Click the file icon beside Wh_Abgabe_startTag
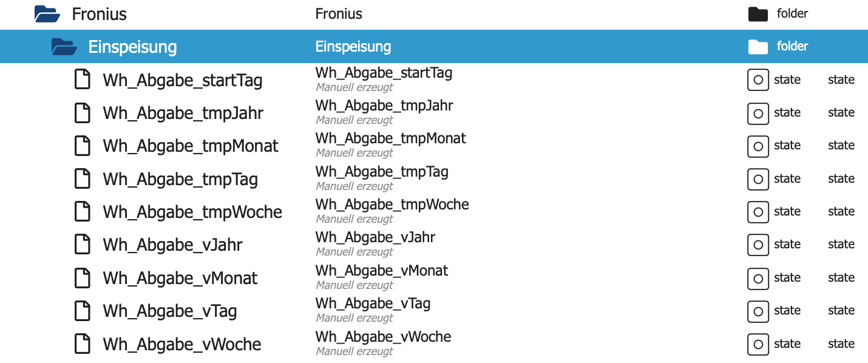 (x=82, y=80)
